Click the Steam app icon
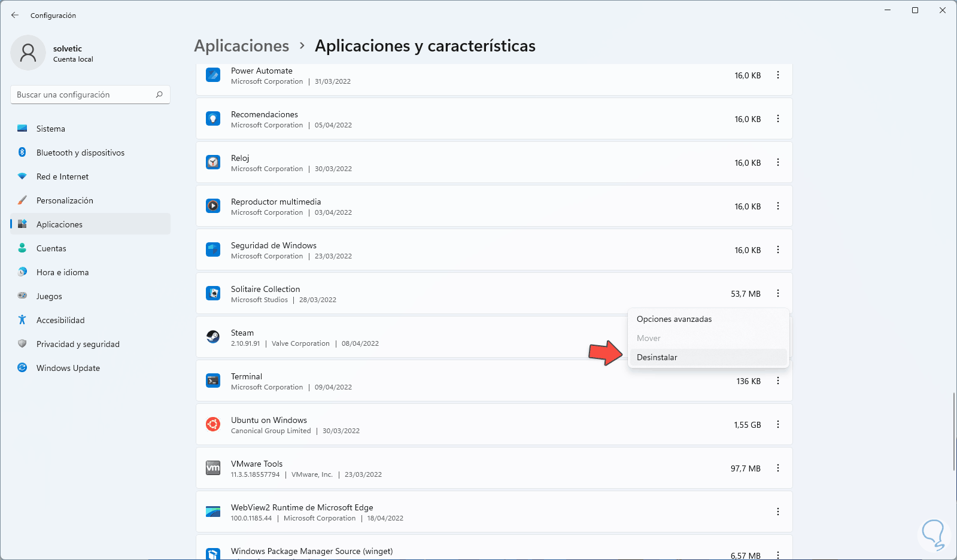Viewport: 957px width, 560px height. tap(213, 337)
